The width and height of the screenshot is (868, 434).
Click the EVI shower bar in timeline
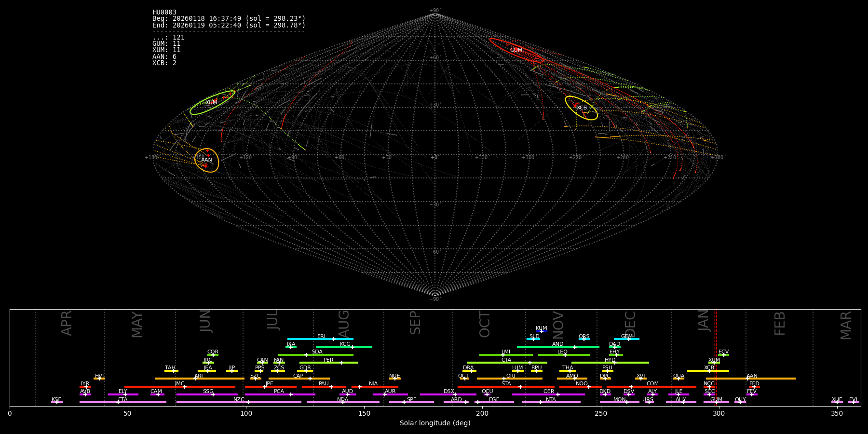853,402
